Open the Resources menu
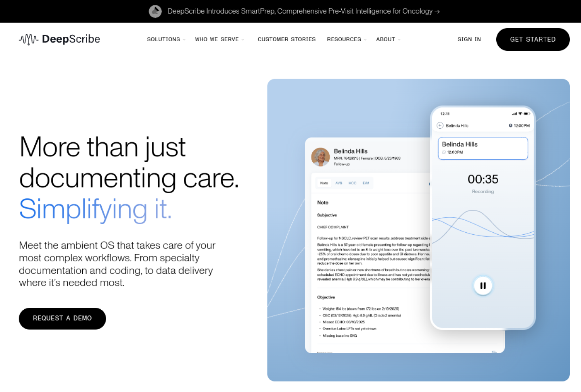The width and height of the screenshot is (581, 392). point(344,39)
